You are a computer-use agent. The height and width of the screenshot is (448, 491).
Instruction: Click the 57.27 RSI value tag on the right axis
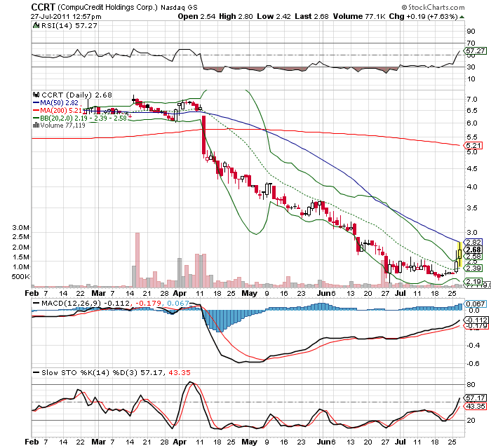click(x=476, y=50)
